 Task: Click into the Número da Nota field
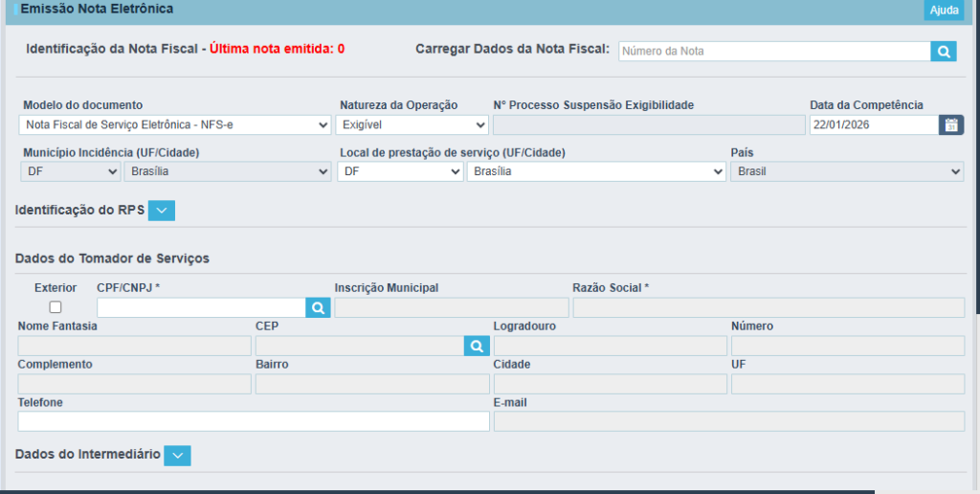point(773,52)
